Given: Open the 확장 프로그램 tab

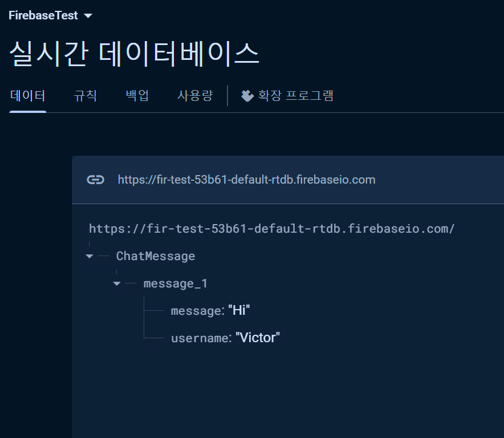Looking at the screenshot, I should click(287, 96).
